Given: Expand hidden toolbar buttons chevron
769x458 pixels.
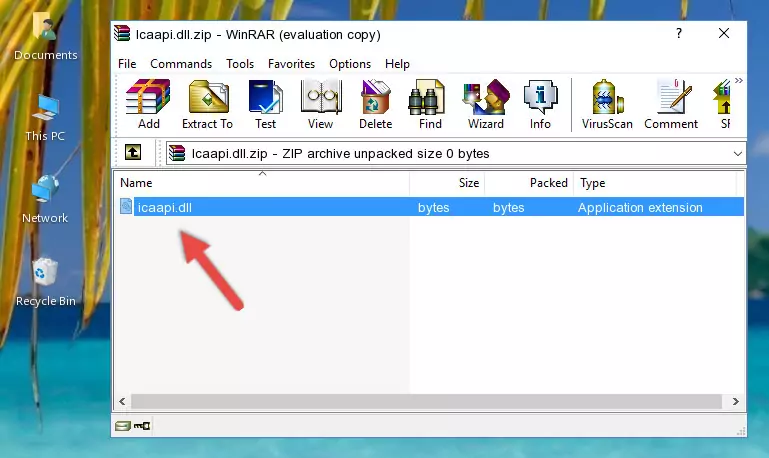Looking at the screenshot, I should 739,80.
